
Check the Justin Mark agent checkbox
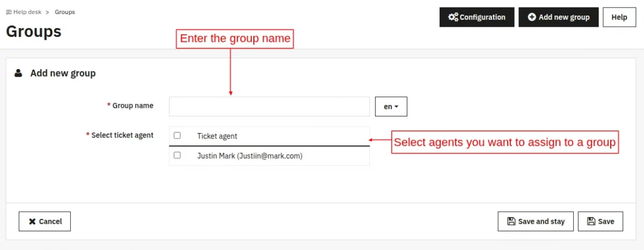(177, 156)
